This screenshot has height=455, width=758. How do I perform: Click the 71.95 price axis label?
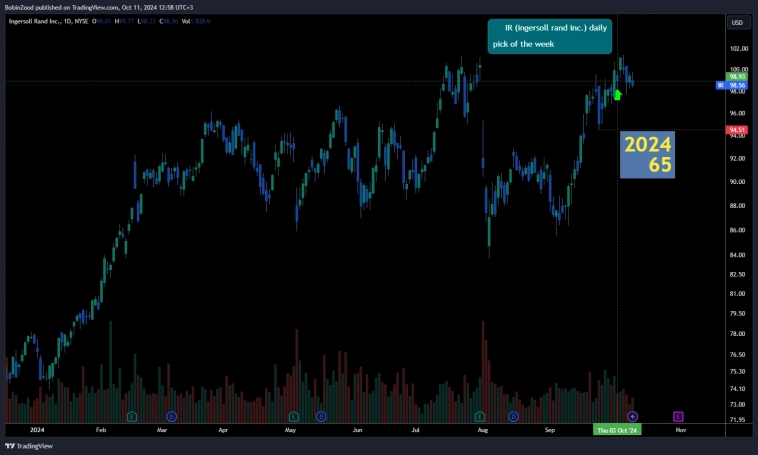(x=737, y=420)
